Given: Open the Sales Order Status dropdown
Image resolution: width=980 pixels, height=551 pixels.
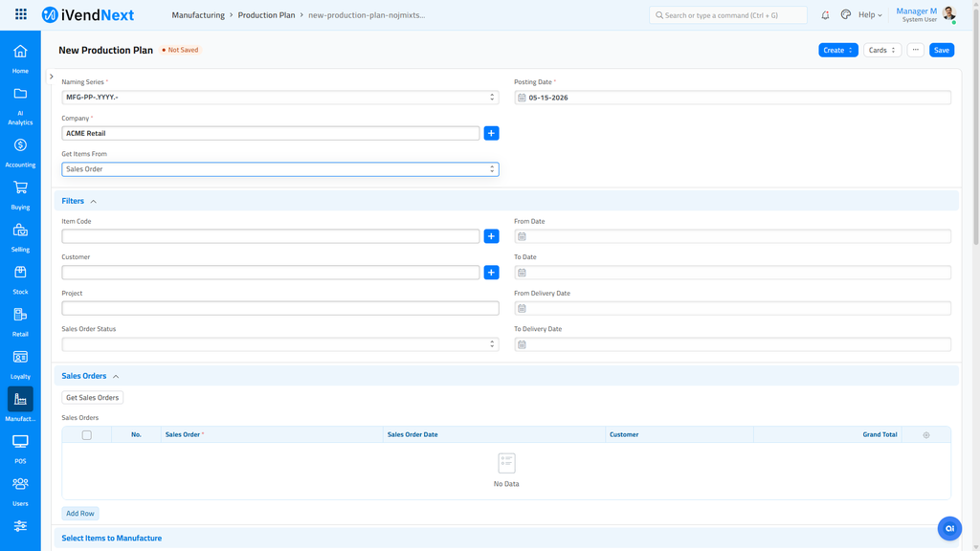Looking at the screenshot, I should coord(280,344).
